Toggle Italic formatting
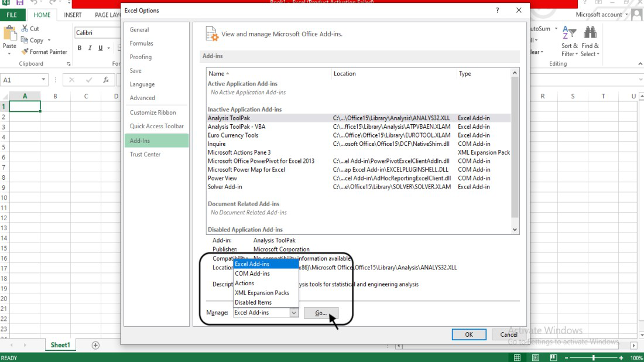644x362 pixels. tap(90, 47)
